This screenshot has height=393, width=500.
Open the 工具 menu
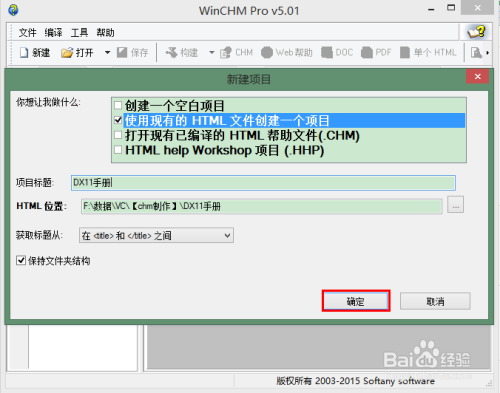pyautogui.click(x=79, y=33)
